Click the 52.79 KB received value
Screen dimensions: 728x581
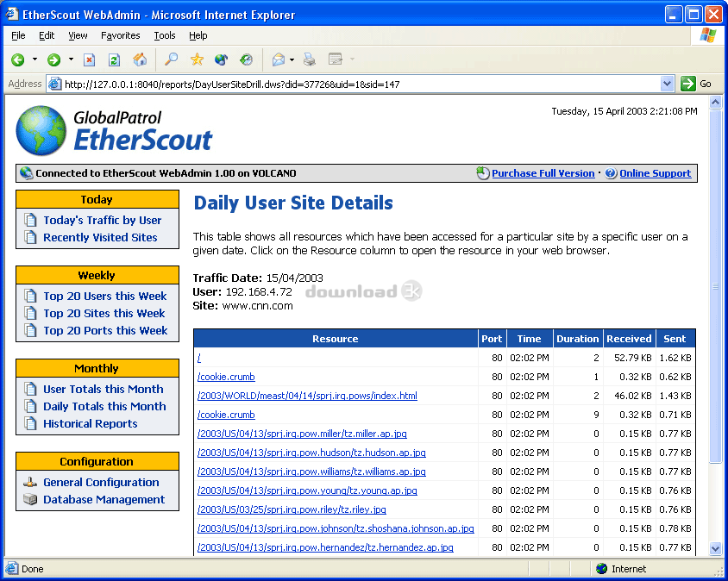pos(633,358)
